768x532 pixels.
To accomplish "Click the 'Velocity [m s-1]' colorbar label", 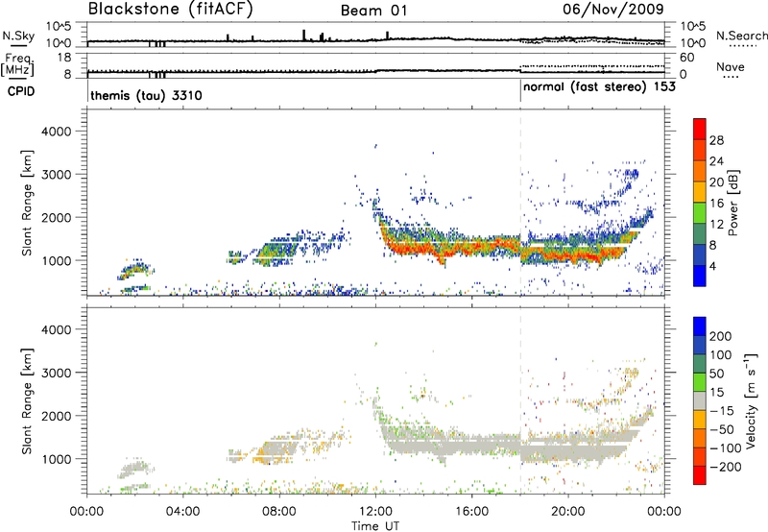I will point(751,400).
